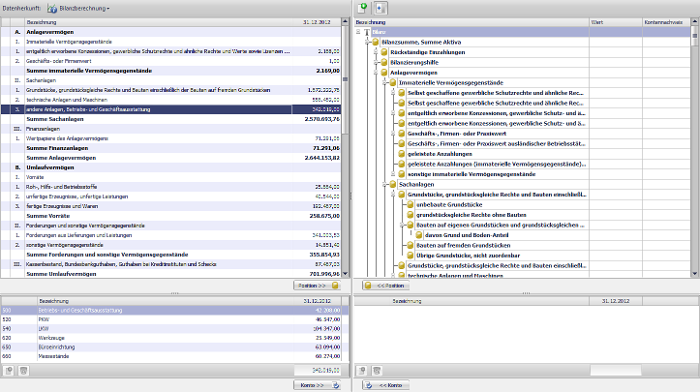Image resolution: width=700 pixels, height=392 pixels.
Task: Click the total sum field below right accounts list
Action: [x=616, y=371]
